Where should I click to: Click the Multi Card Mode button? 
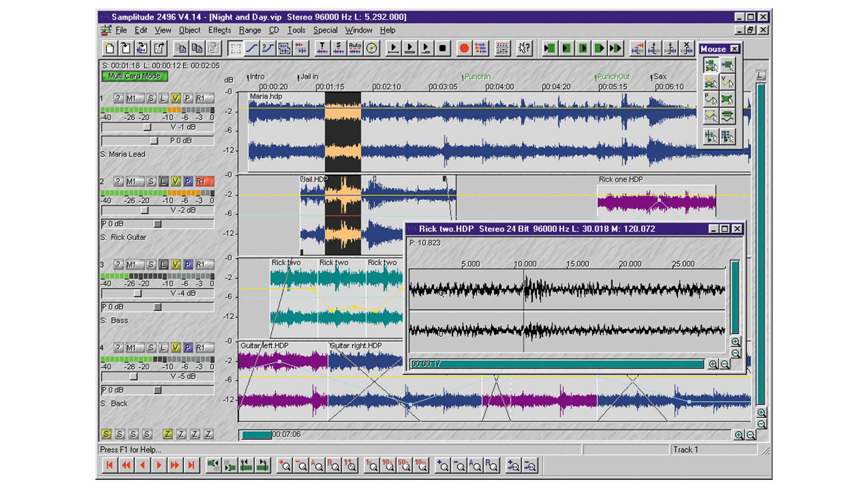click(134, 76)
